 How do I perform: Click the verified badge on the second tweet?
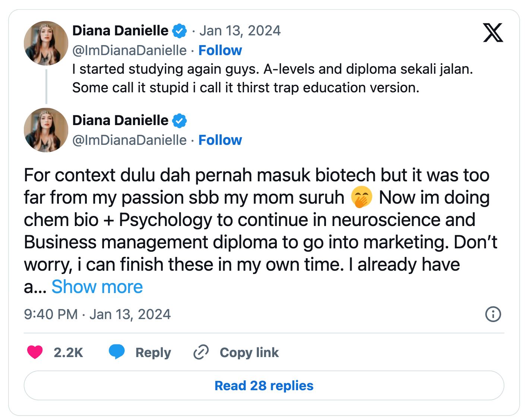click(x=180, y=120)
